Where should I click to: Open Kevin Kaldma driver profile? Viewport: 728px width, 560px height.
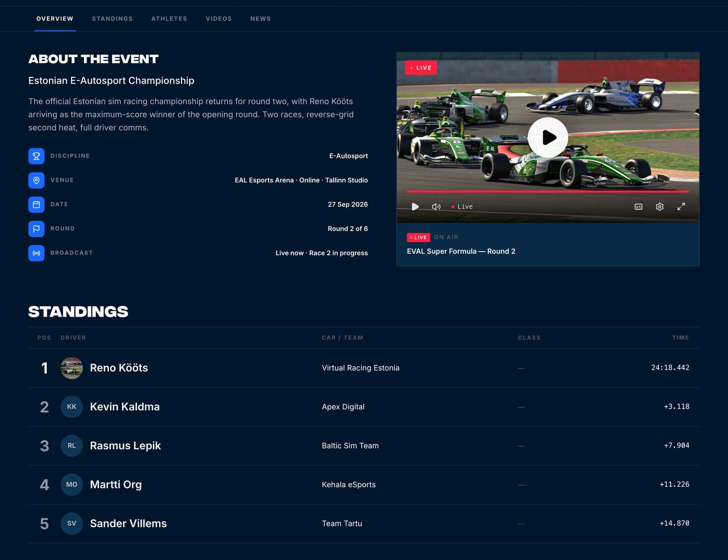pyautogui.click(x=125, y=407)
